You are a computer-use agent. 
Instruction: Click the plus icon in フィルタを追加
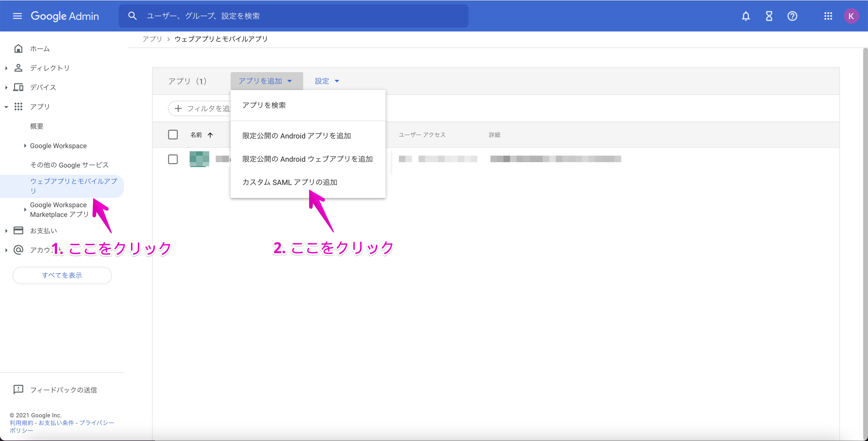click(x=178, y=108)
